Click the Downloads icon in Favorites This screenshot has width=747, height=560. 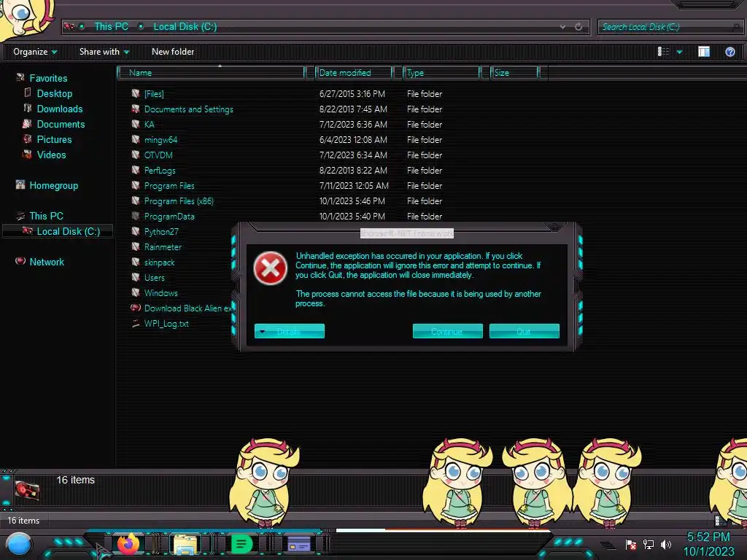tap(28, 109)
